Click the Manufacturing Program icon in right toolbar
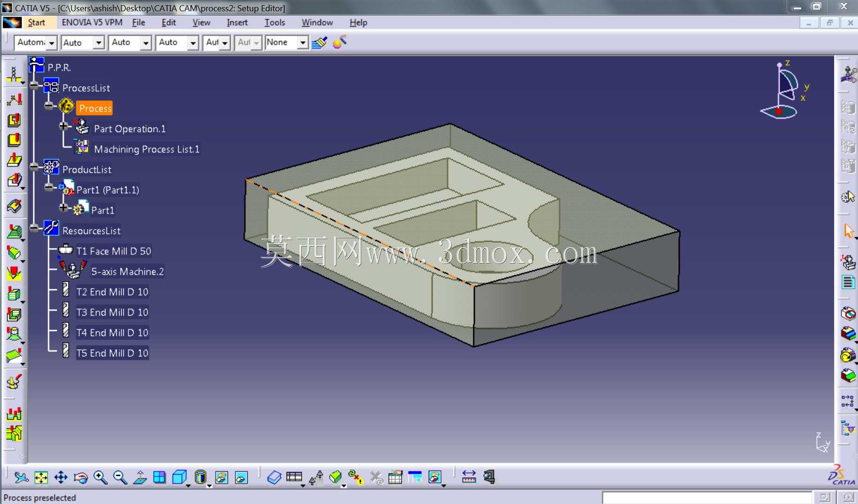The height and width of the screenshot is (504, 858). point(848,282)
